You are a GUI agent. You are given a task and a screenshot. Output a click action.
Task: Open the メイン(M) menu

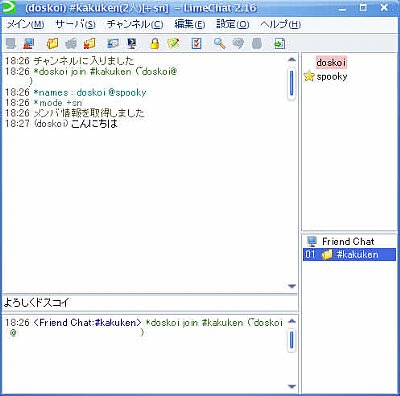click(x=26, y=24)
